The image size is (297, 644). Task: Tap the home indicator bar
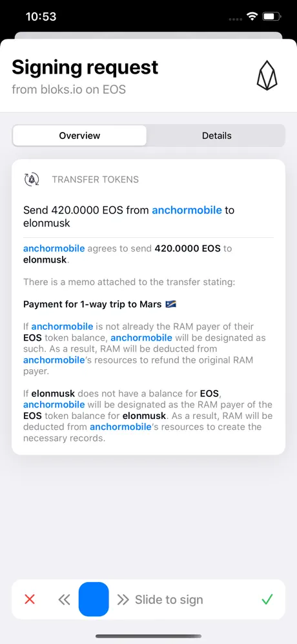tap(148, 636)
